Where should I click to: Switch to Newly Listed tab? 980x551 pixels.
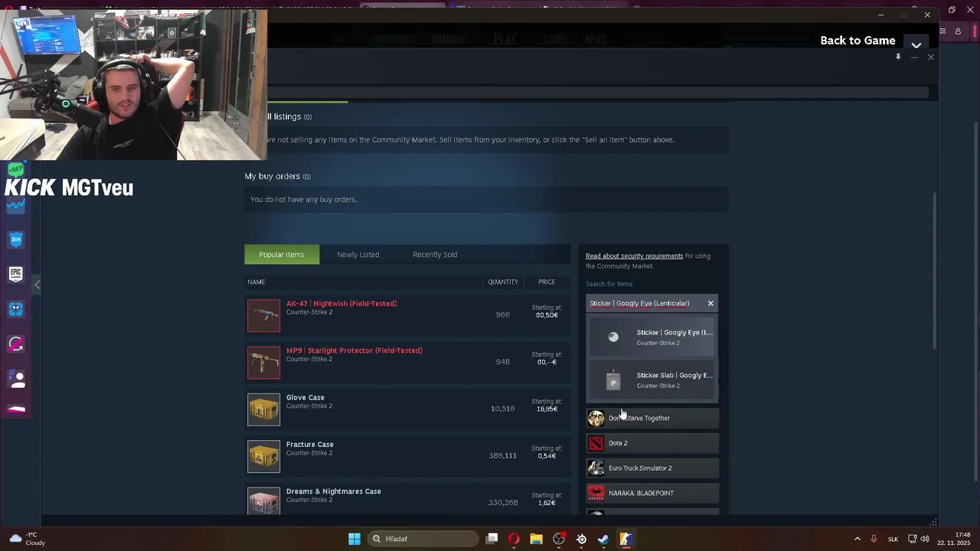(358, 255)
